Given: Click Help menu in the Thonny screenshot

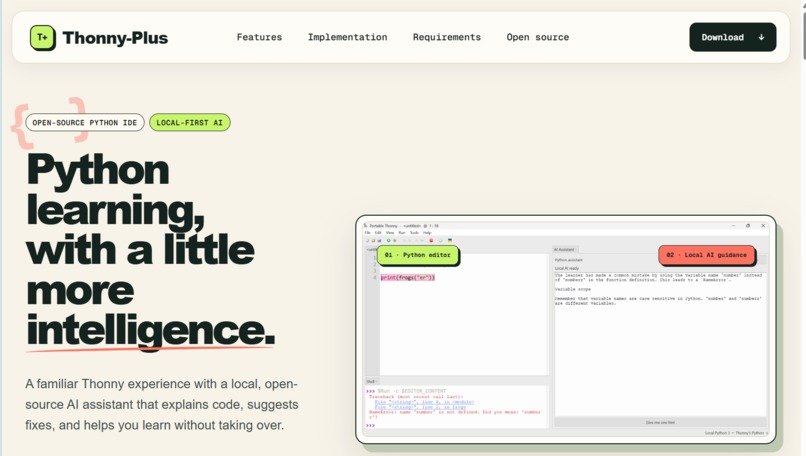Looking at the screenshot, I should [x=427, y=233].
